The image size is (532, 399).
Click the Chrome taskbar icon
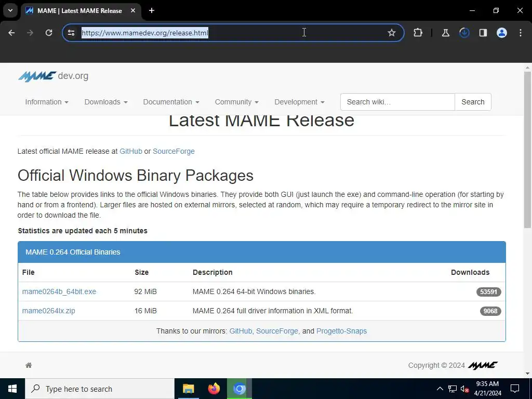click(x=239, y=389)
